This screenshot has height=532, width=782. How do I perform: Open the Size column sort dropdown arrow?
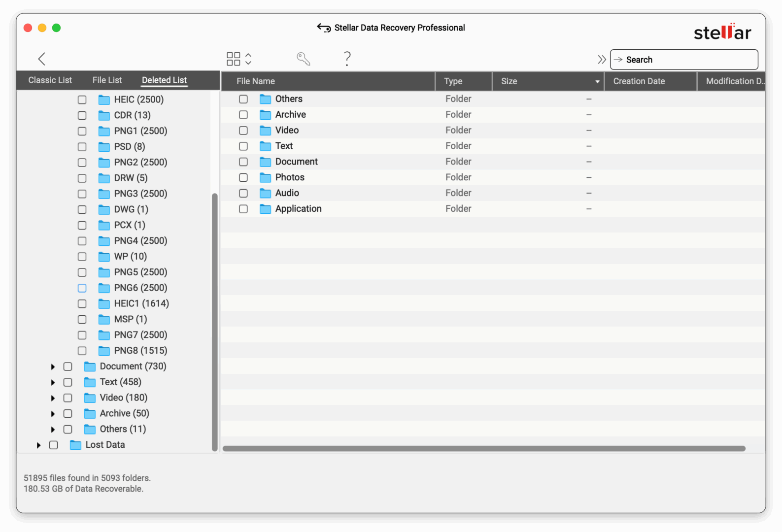pos(597,82)
